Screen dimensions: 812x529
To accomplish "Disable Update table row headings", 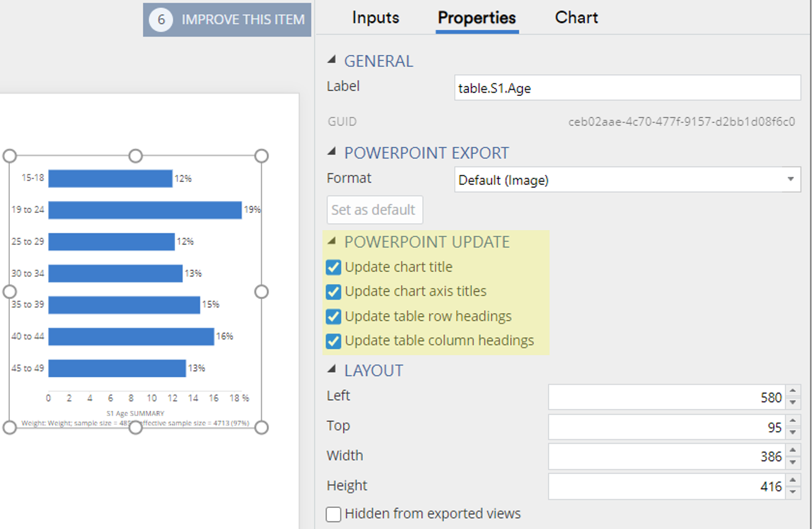I will click(334, 317).
